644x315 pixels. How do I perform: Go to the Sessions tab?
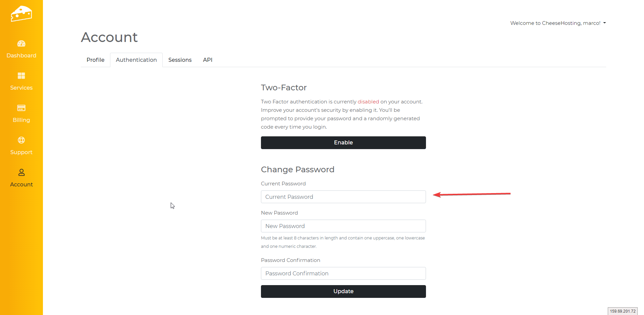pos(180,60)
